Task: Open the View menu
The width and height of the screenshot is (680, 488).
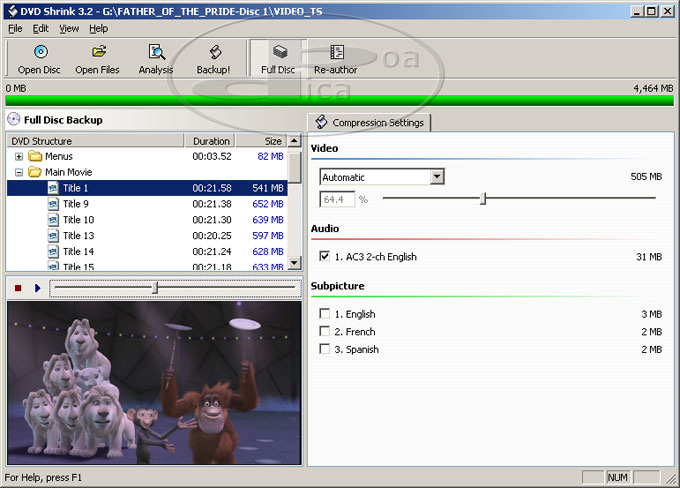Action: click(69, 29)
